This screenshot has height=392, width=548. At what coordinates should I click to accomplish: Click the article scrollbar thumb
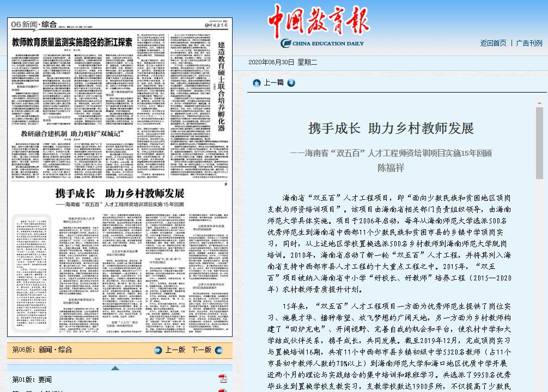[539, 143]
